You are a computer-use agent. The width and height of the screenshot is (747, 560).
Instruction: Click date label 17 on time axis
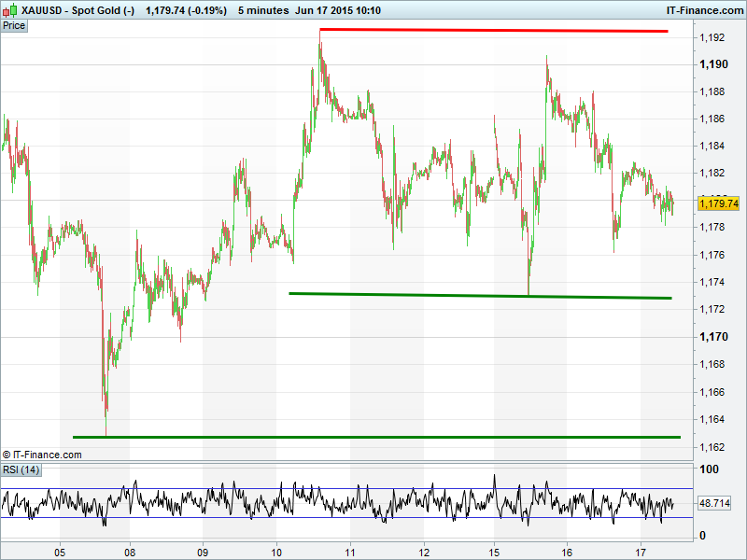click(641, 551)
